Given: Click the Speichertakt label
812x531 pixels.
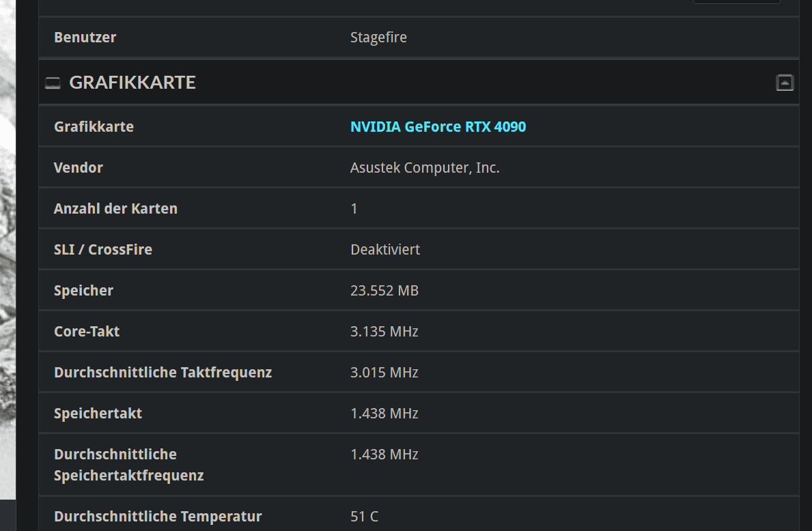Looking at the screenshot, I should point(98,414).
